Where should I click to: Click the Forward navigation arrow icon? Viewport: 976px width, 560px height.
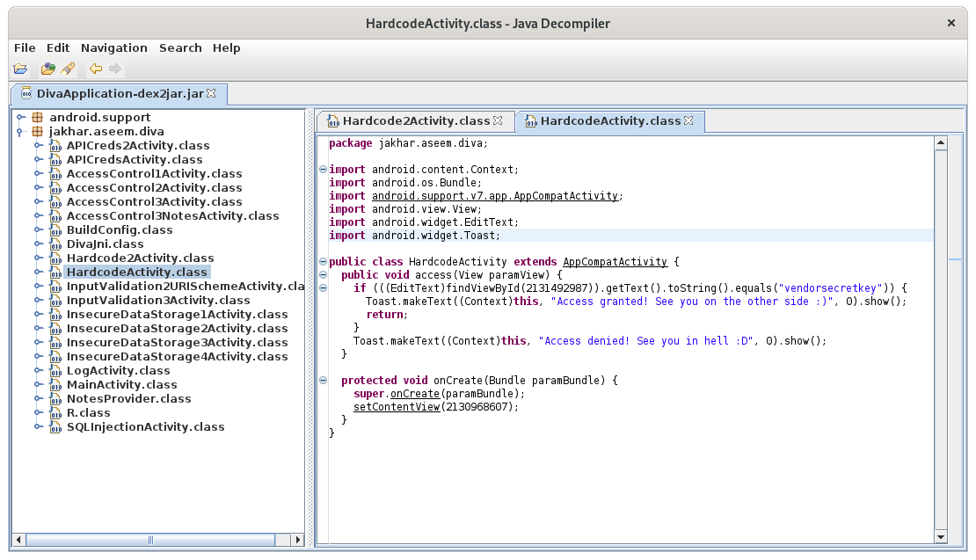coord(115,69)
